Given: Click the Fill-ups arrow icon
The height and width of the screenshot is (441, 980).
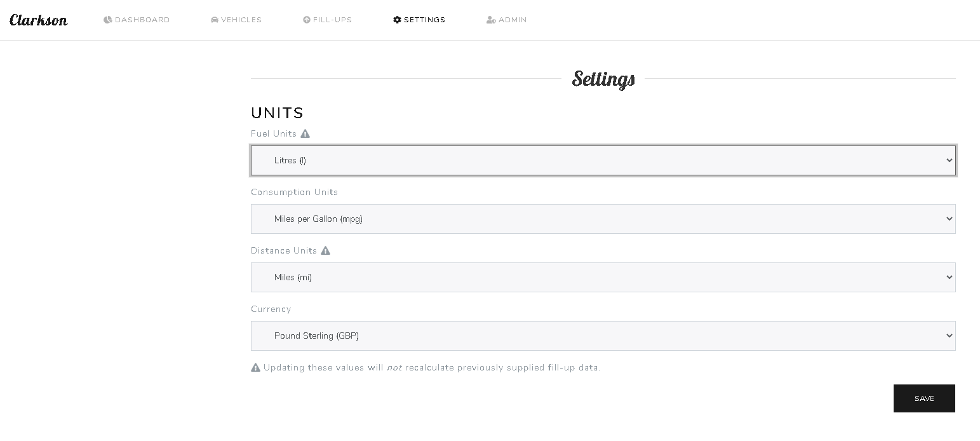Looking at the screenshot, I should [x=307, y=20].
